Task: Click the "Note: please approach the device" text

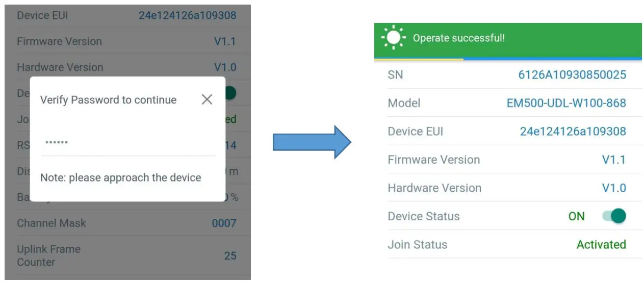Action: [120, 178]
